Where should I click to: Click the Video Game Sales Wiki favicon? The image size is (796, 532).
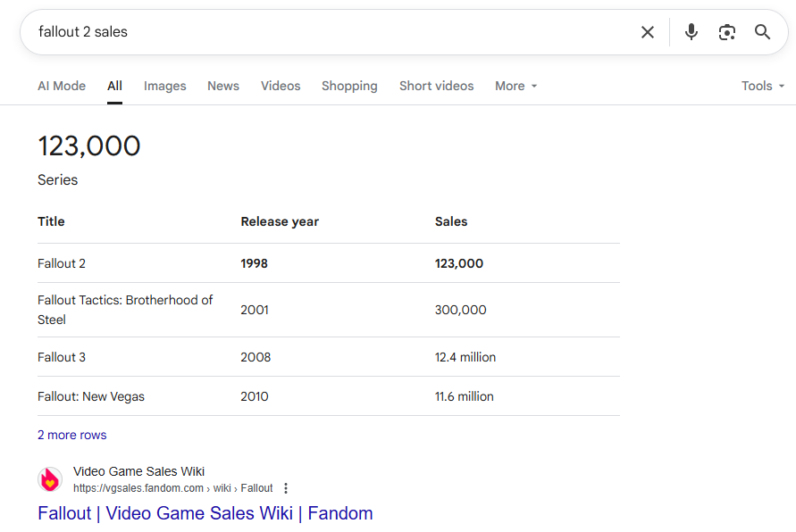pos(50,479)
